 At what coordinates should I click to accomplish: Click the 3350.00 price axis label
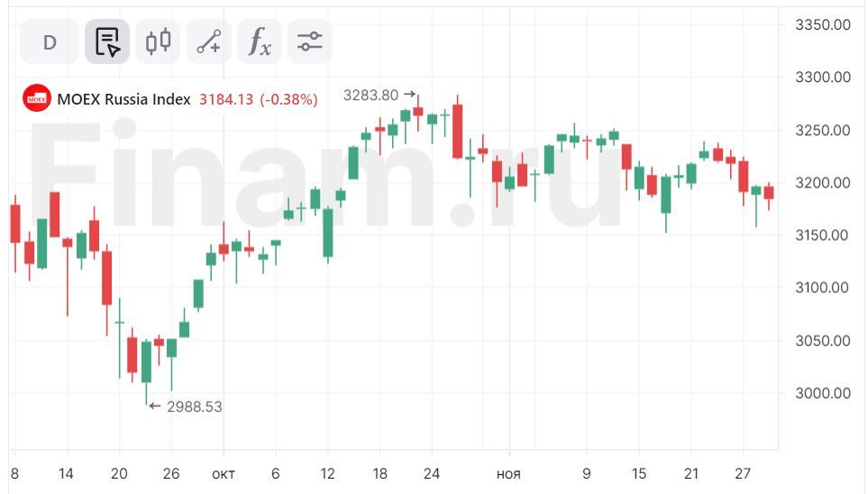[x=823, y=24]
